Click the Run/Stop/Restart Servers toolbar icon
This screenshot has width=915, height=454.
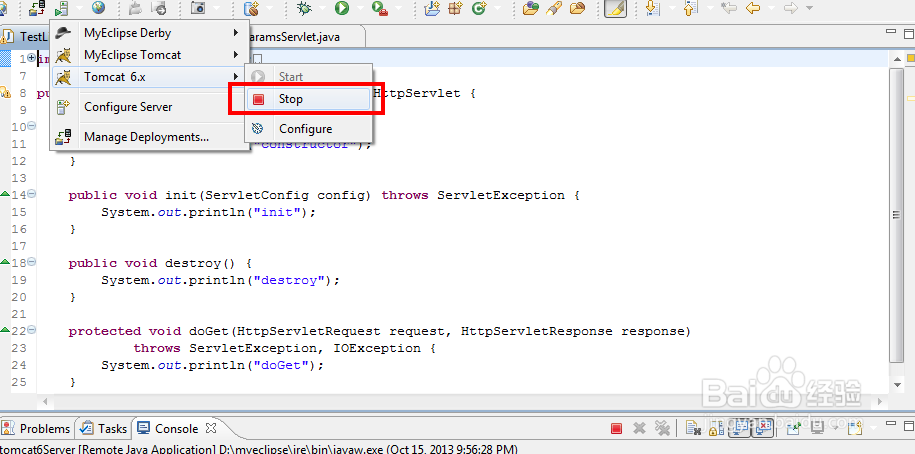point(61,8)
